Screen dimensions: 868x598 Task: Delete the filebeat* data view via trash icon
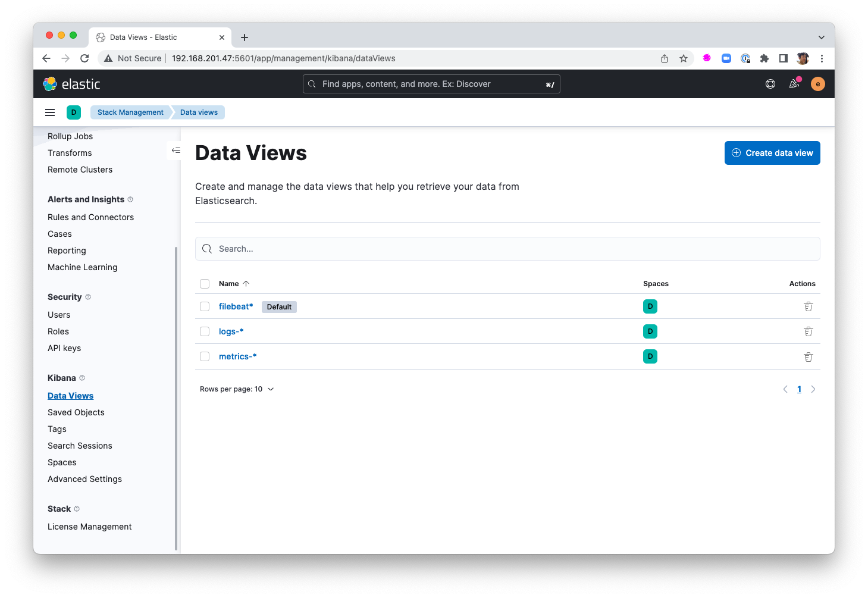pyautogui.click(x=808, y=306)
